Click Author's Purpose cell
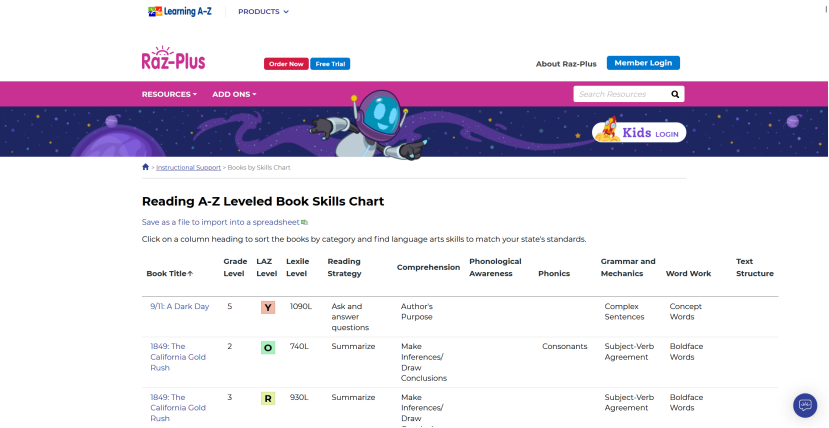 coord(417,312)
